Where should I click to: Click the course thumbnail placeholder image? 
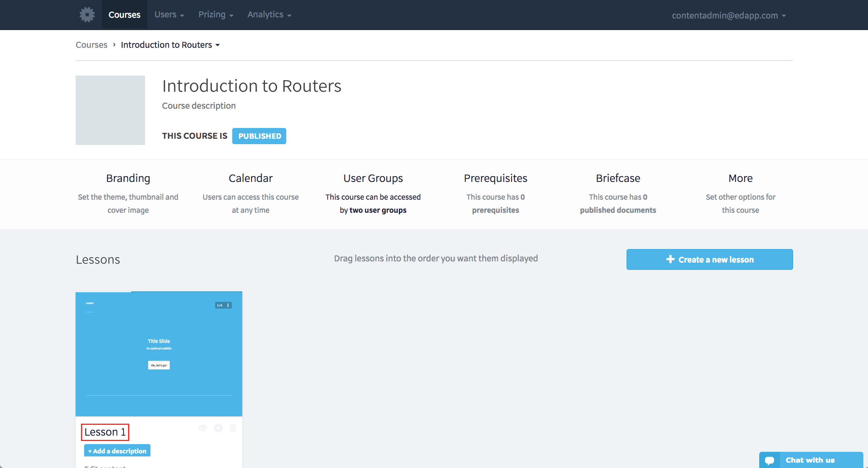(x=110, y=110)
